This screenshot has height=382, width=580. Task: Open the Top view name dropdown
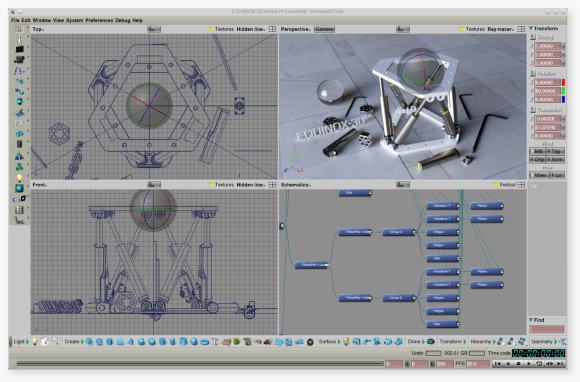coord(38,29)
